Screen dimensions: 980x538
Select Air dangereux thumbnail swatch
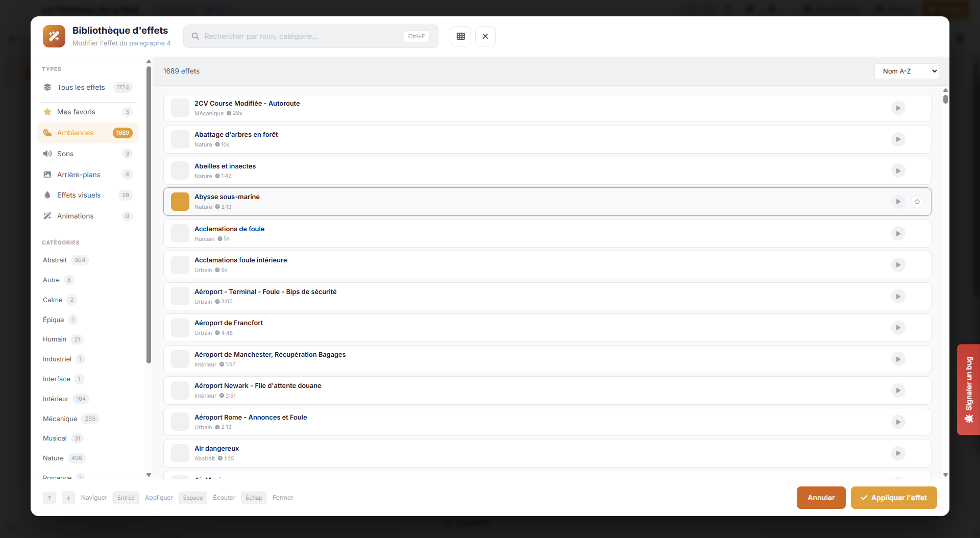coord(180,453)
